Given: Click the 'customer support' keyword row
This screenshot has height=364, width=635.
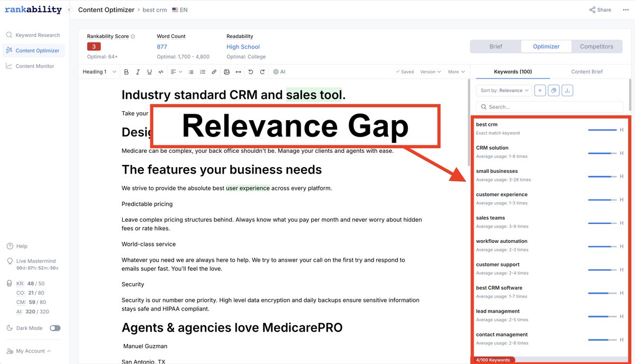Looking at the screenshot, I should click(550, 268).
